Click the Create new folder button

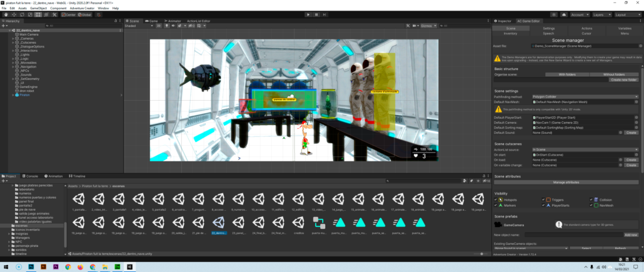point(623,80)
